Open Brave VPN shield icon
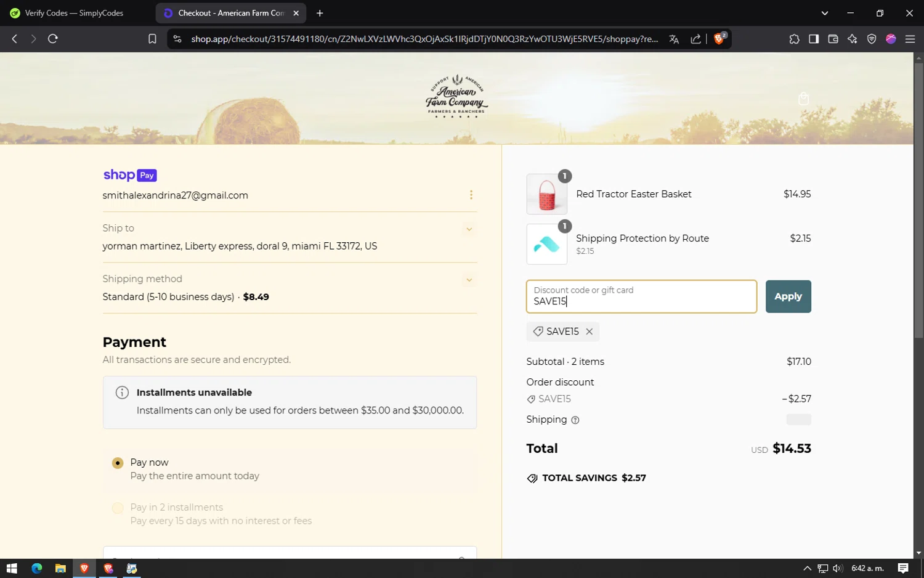This screenshot has height=578, width=924. (x=872, y=39)
